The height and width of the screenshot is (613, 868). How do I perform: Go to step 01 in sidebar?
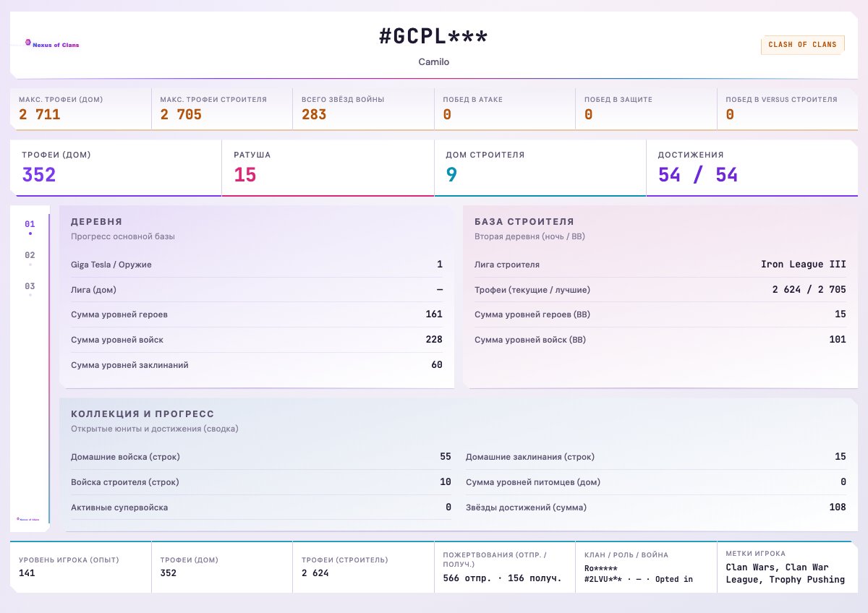[x=30, y=224]
